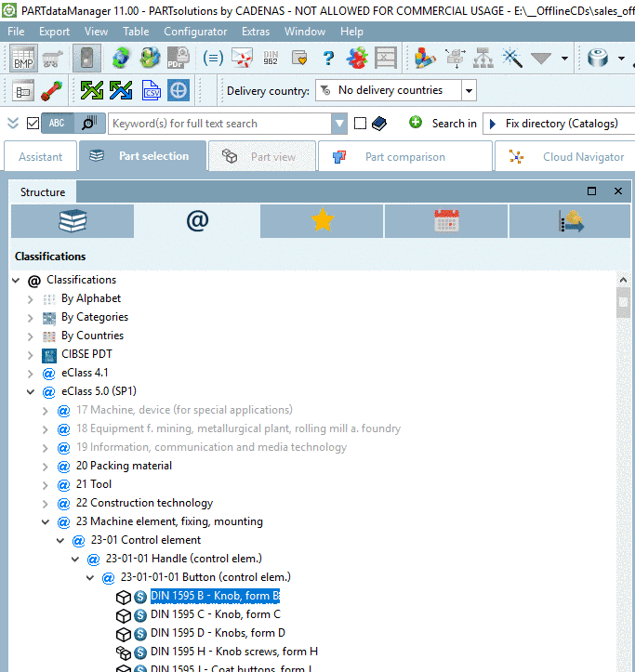Switch to the Assistant tab

(x=40, y=156)
